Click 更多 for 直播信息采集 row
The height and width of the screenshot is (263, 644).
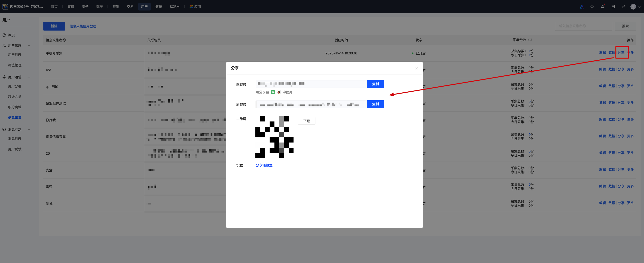pos(630,136)
